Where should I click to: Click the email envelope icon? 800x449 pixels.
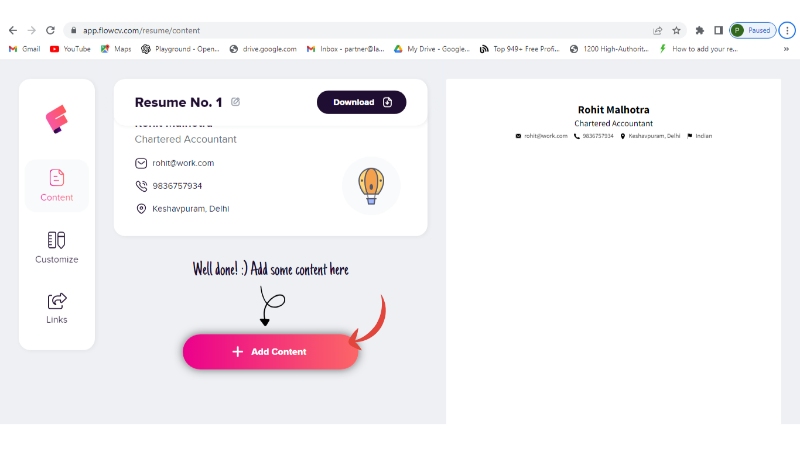(x=141, y=163)
